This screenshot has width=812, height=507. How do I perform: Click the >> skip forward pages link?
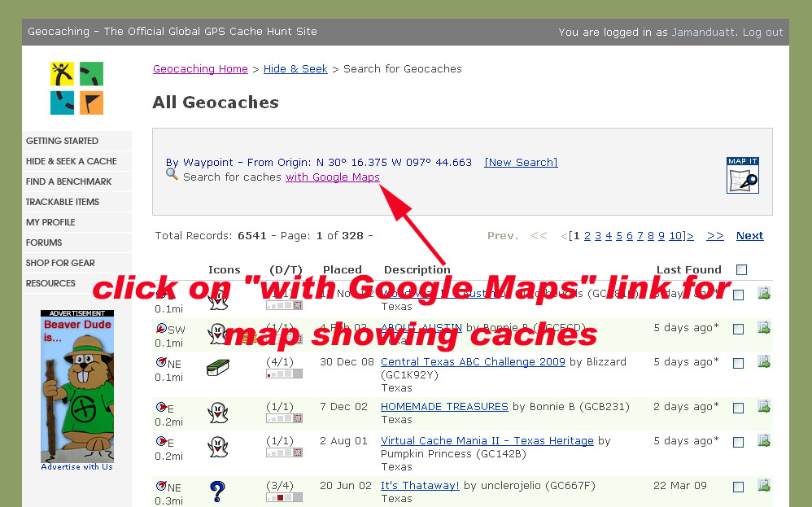pos(715,236)
